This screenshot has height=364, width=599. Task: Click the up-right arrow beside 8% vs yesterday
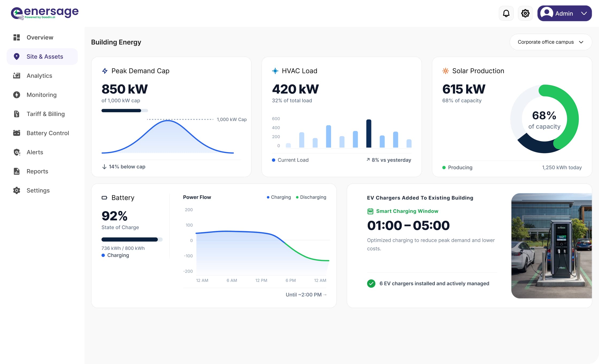(x=368, y=160)
